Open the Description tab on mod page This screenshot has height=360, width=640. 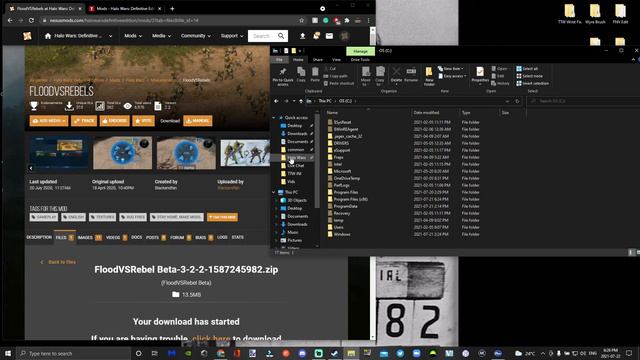click(x=39, y=237)
